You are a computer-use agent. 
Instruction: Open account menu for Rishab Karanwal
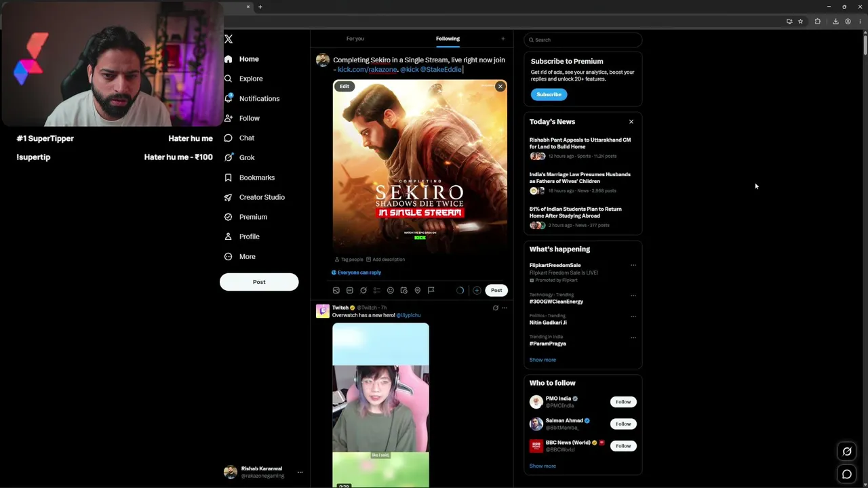coord(263,472)
